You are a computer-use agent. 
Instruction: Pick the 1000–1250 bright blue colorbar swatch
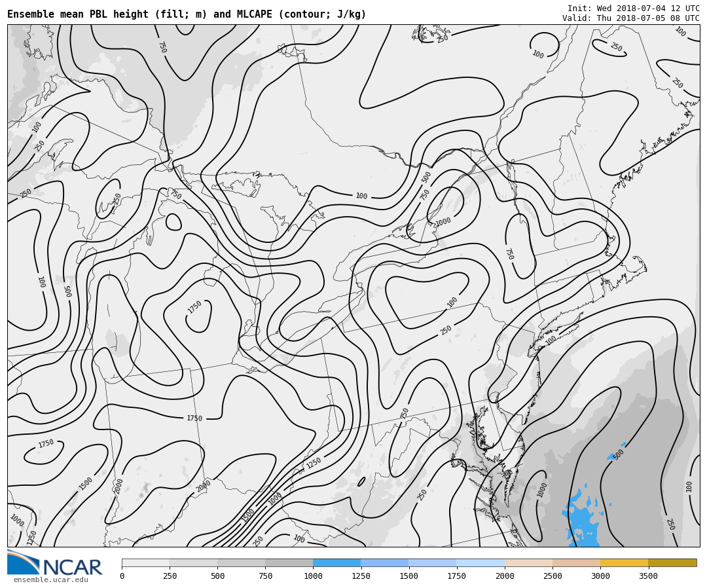[337, 562]
